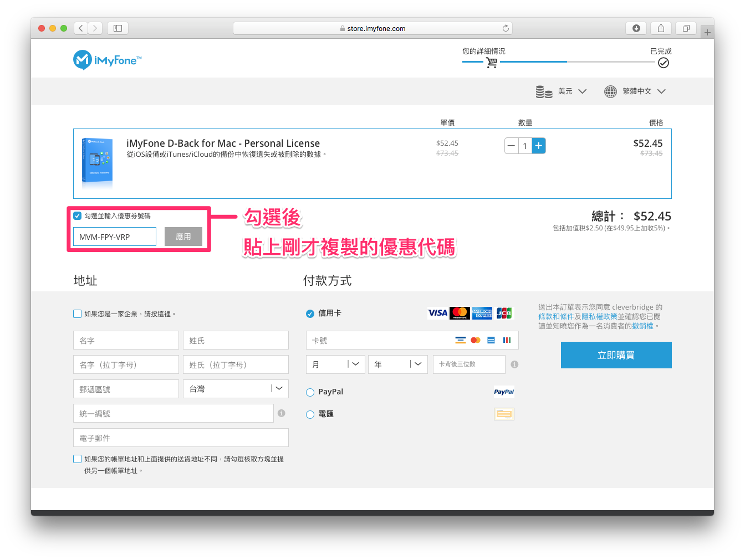The height and width of the screenshot is (560, 745).
Task: Click the 已完成 progress step
Action: 661,51
